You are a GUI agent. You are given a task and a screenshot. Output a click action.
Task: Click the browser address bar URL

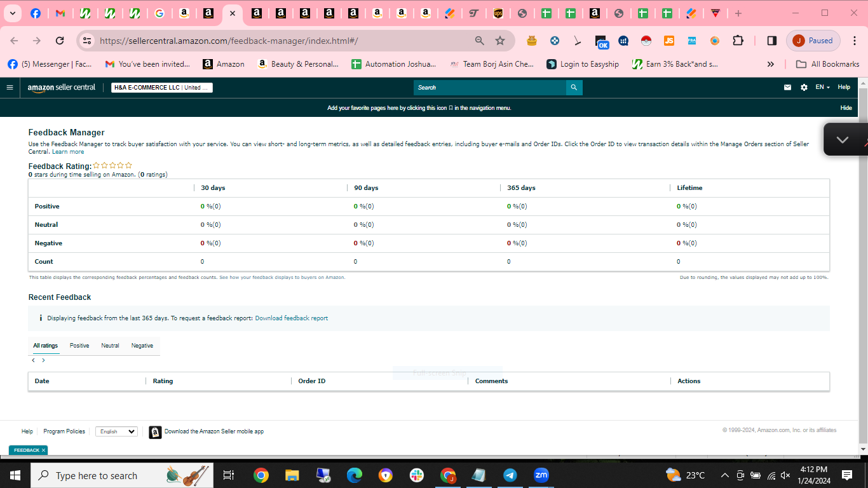pos(229,41)
